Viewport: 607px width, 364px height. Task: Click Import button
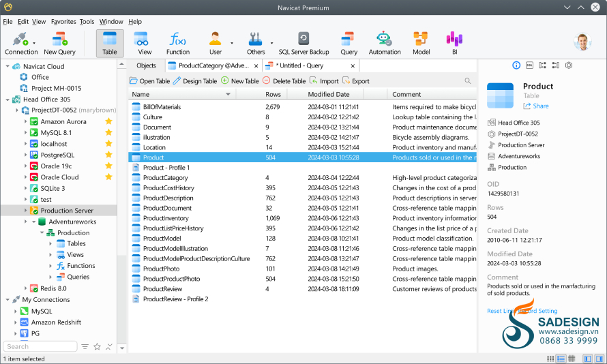coord(324,81)
